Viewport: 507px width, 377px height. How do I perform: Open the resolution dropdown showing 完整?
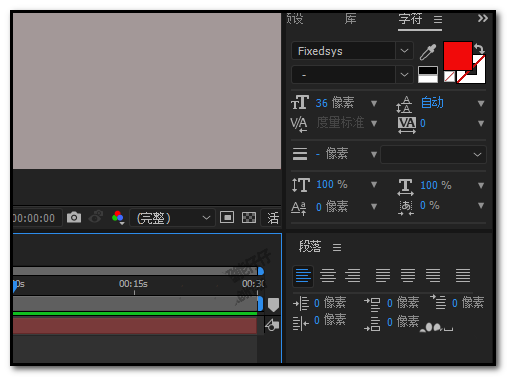[x=172, y=218]
